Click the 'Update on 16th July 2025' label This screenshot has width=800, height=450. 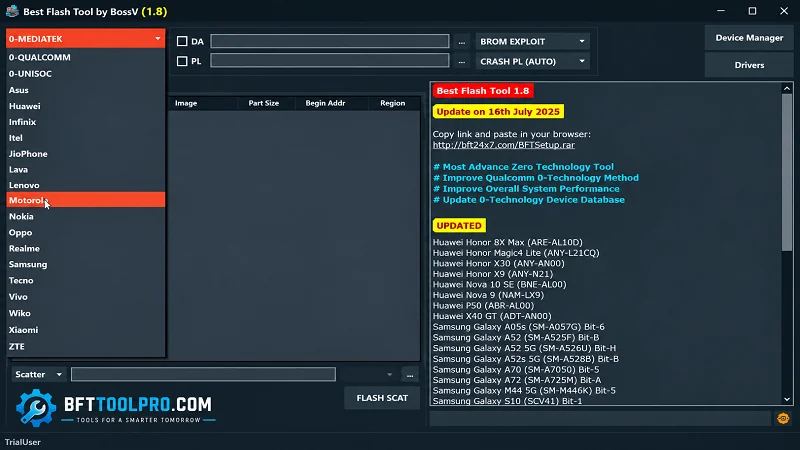point(498,112)
